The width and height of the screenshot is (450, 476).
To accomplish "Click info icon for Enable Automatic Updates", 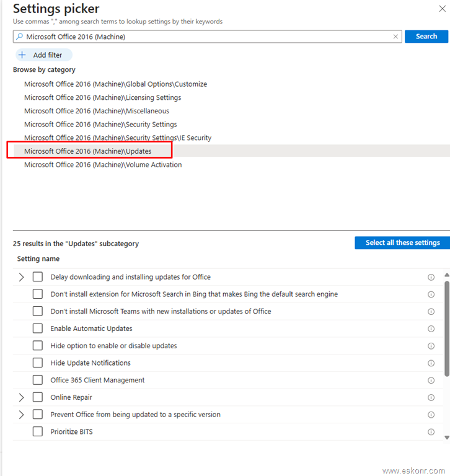I will click(431, 329).
